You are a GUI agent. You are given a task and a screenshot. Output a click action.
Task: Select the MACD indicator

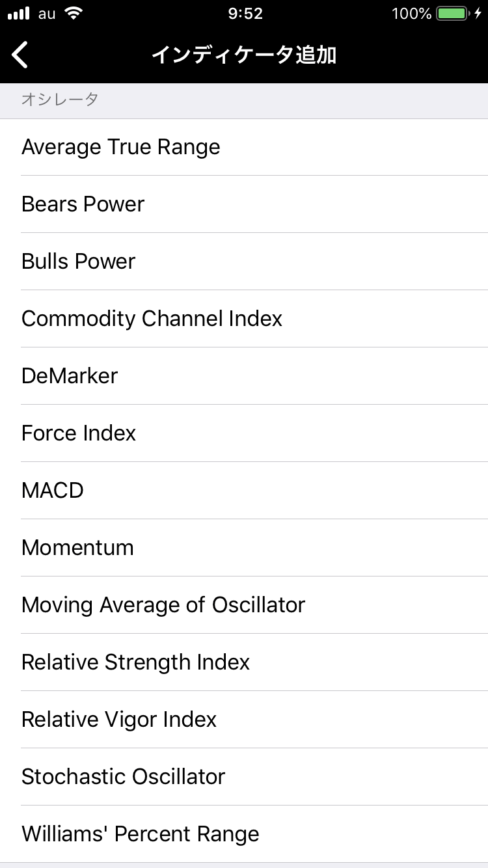(53, 491)
